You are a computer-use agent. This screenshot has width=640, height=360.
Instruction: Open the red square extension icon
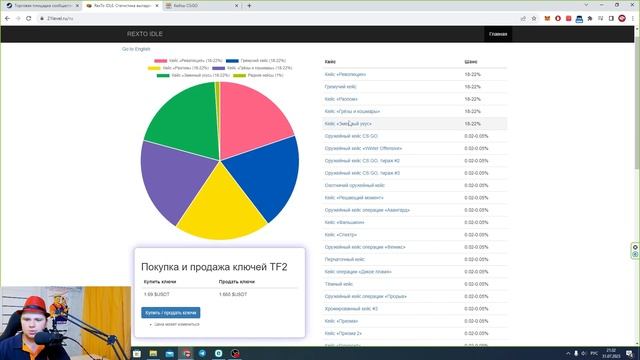coord(569,18)
